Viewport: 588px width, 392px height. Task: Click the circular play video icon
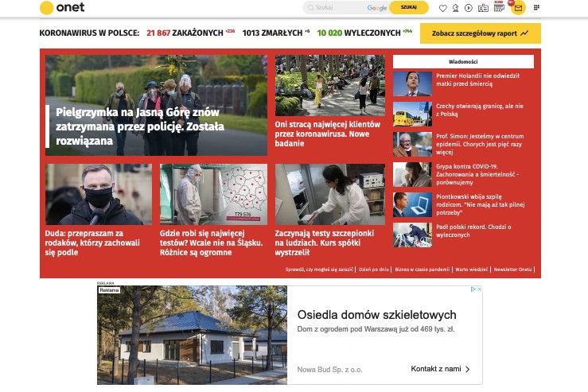point(469,8)
